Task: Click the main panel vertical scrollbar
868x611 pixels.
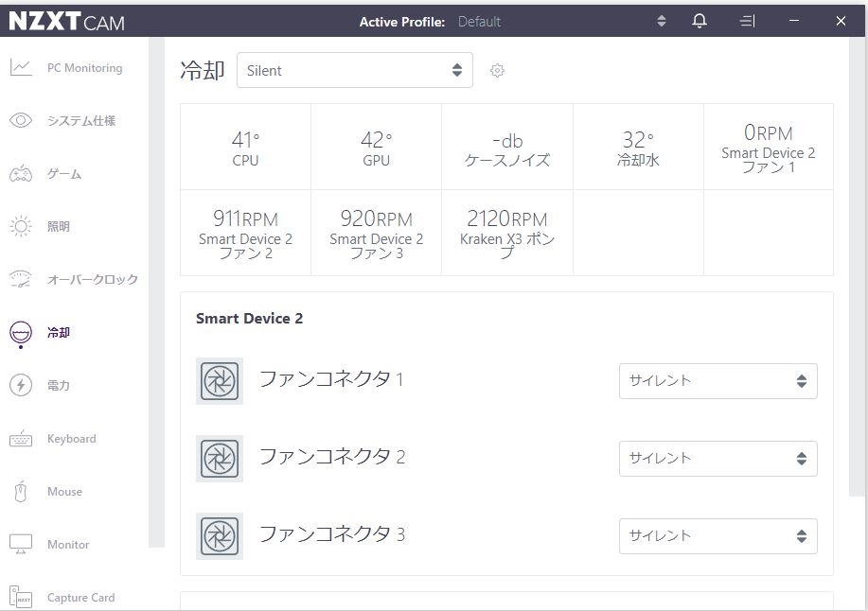Action: [x=857, y=267]
